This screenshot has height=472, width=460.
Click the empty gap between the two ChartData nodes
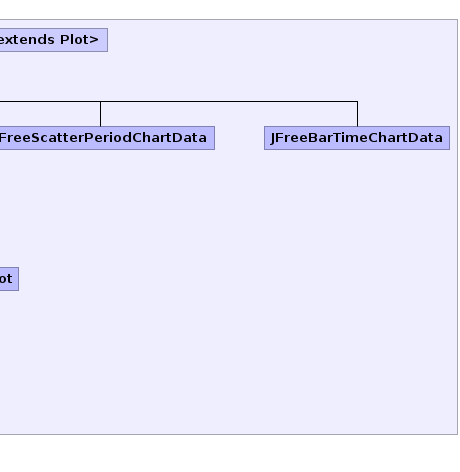(239, 138)
